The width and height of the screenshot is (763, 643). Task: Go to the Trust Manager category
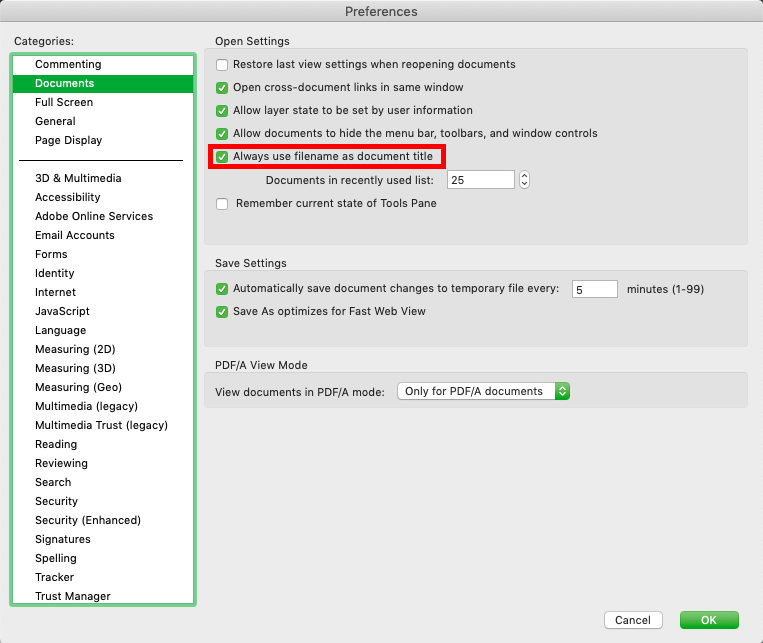[73, 597]
